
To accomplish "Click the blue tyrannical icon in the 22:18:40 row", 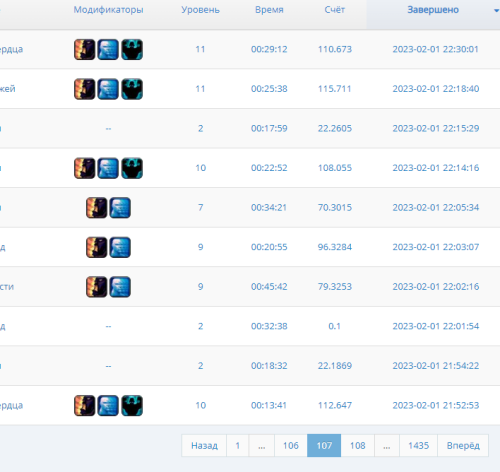I will point(108,89).
